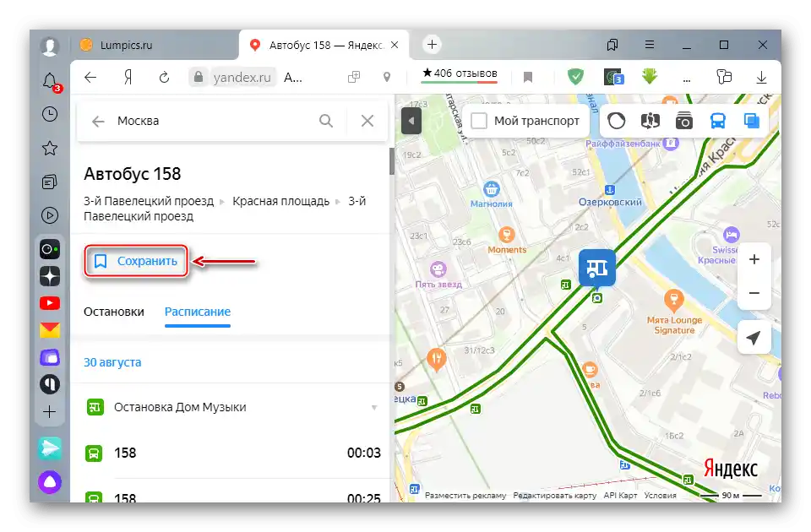Zoom out the map

point(754,293)
